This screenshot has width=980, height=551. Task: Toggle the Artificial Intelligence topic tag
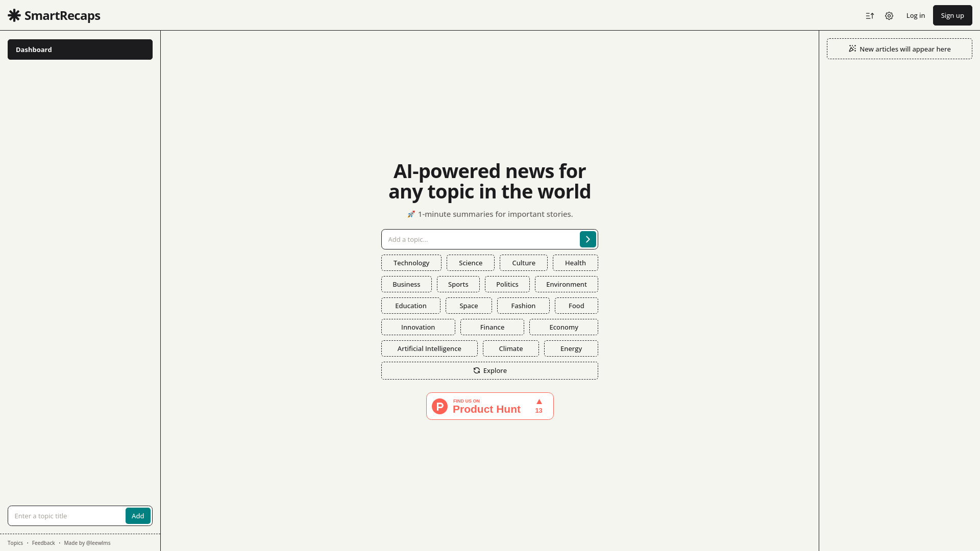coord(429,348)
